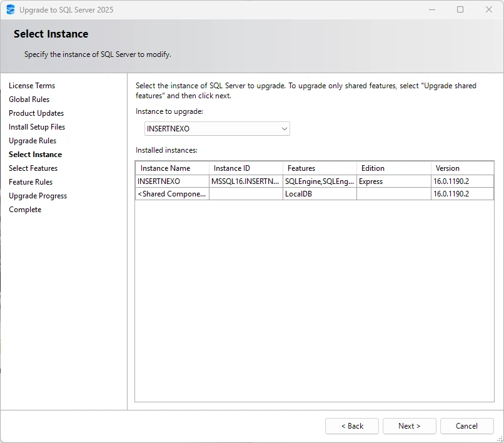Select Global Rules step in sidebar

tap(29, 99)
